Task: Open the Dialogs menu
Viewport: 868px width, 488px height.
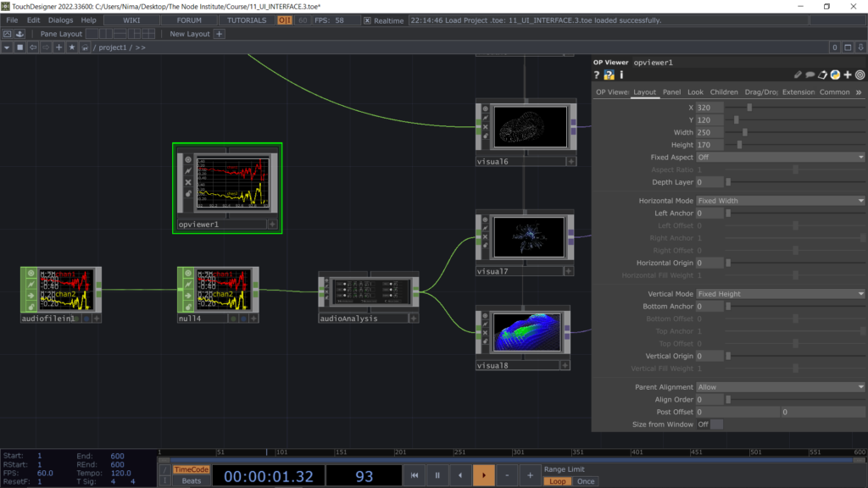Action: click(x=60, y=20)
